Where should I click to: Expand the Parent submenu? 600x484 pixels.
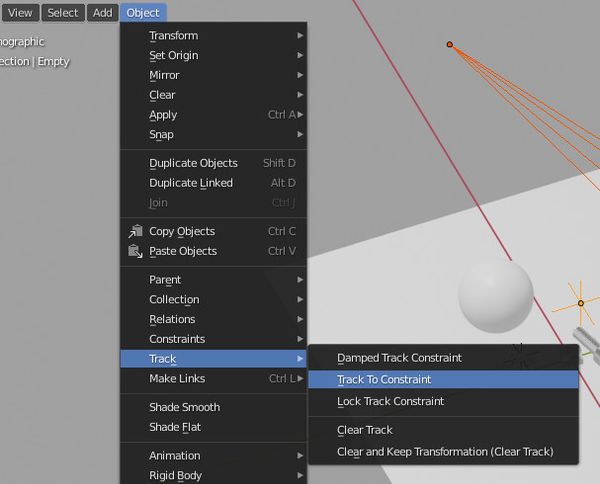[x=214, y=280]
